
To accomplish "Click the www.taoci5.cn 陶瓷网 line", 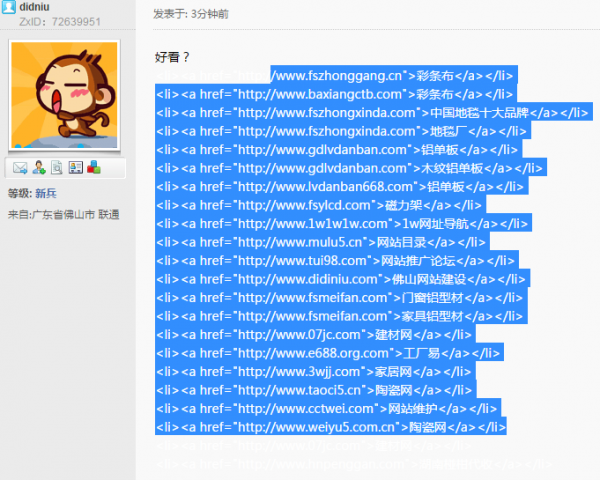I will (314, 390).
